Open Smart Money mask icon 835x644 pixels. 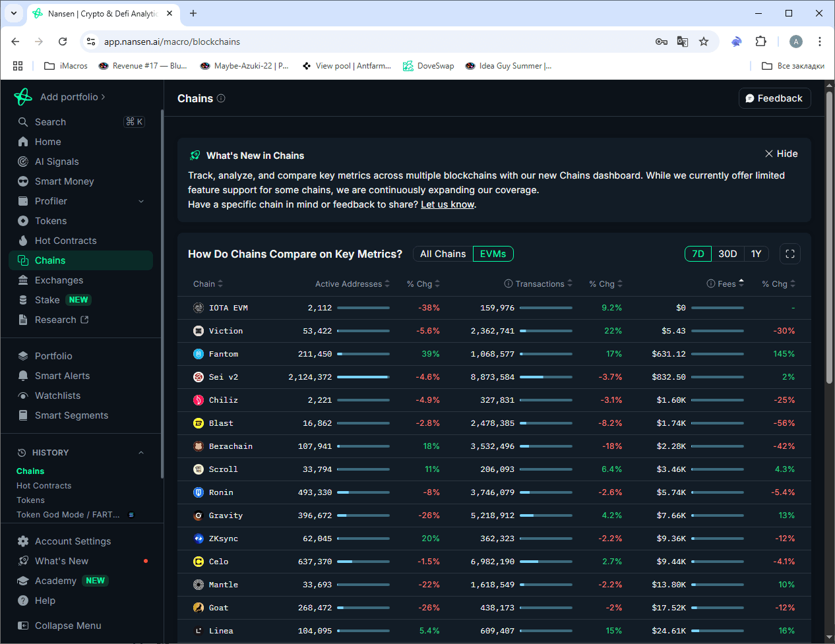coord(23,181)
